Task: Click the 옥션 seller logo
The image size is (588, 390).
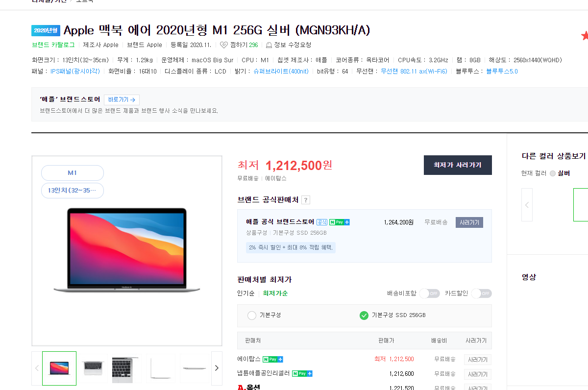Action: [248, 387]
